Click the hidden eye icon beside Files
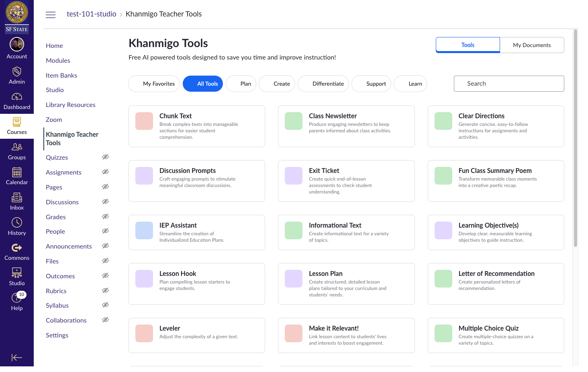Screen dimensions: 588x372 pyautogui.click(x=105, y=261)
